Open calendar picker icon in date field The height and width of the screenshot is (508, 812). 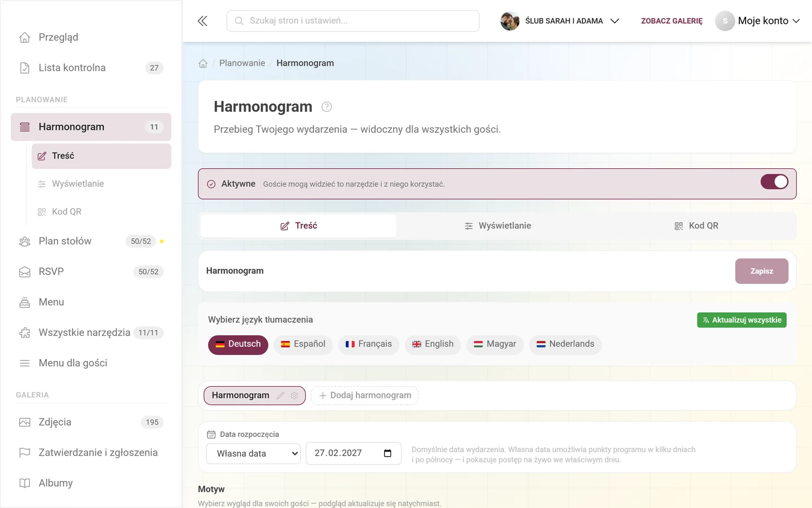coord(387,453)
